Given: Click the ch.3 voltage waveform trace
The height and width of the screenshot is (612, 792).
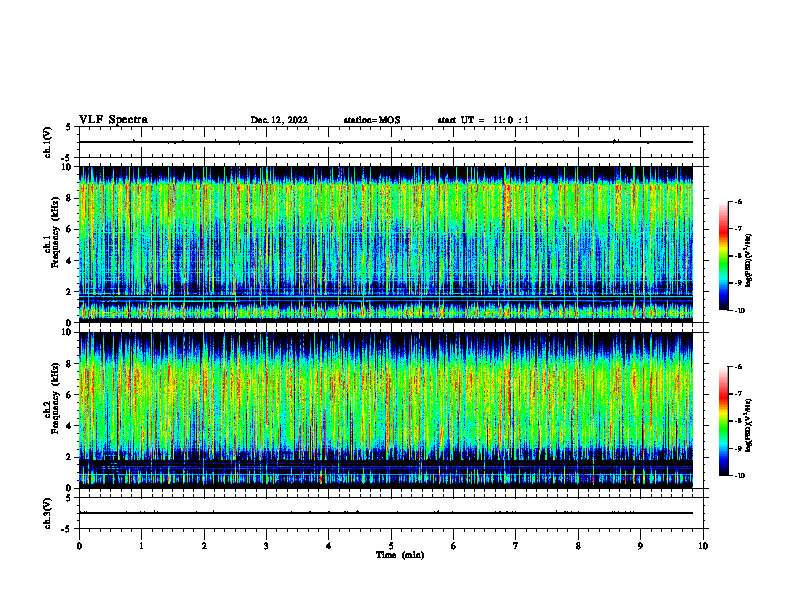Looking at the screenshot, I should coord(386,513).
